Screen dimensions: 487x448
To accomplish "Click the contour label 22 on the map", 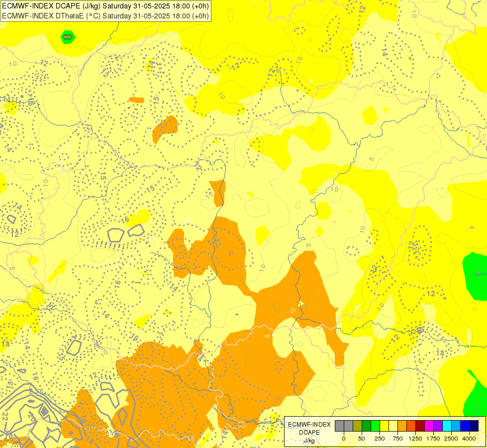I will (4, 417).
